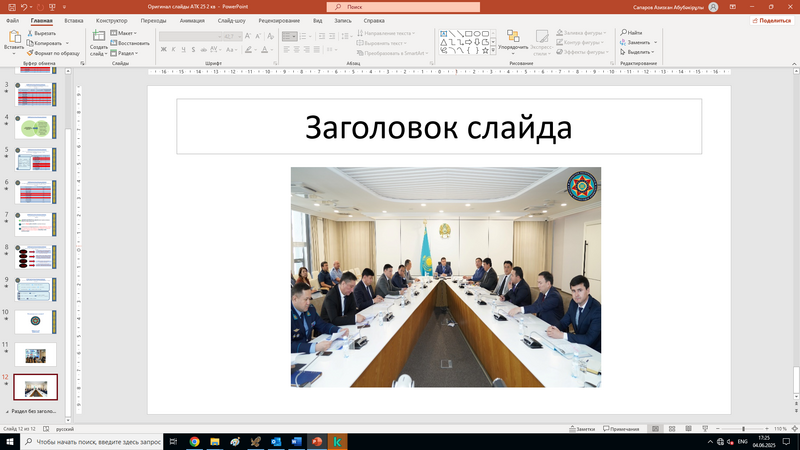This screenshot has width=800, height=450.
Task: Click the zoom slider in the status bar
Action: 743,428
